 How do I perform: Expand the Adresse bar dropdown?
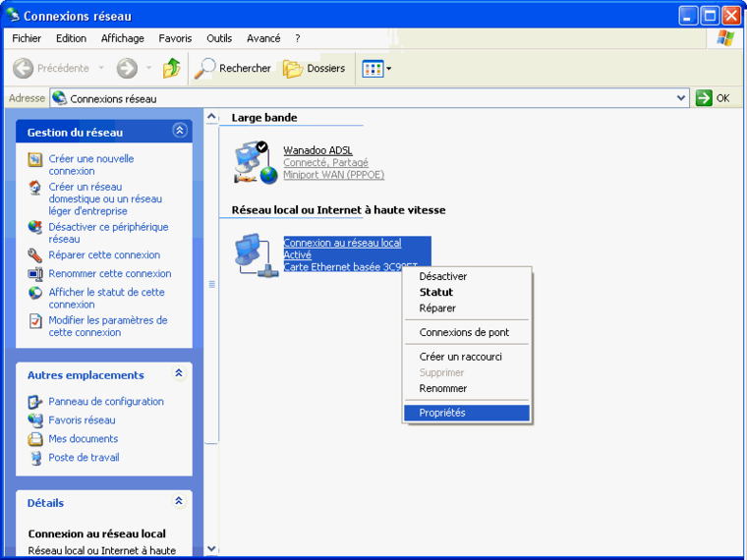(x=681, y=98)
